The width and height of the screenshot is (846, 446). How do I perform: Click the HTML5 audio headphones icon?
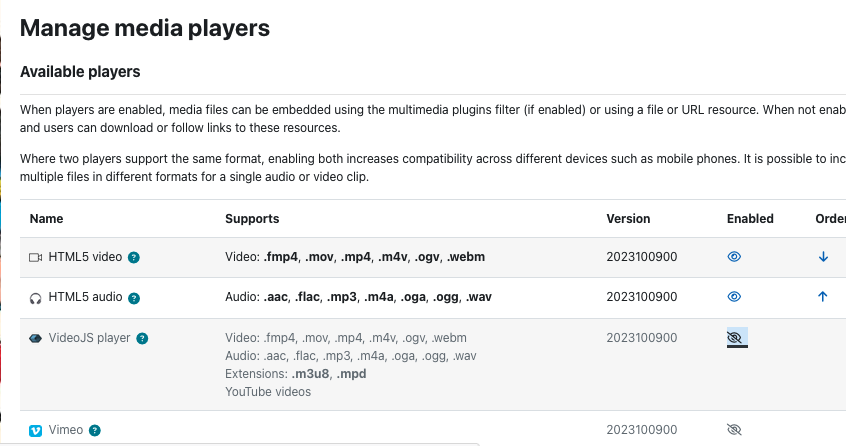(36, 298)
